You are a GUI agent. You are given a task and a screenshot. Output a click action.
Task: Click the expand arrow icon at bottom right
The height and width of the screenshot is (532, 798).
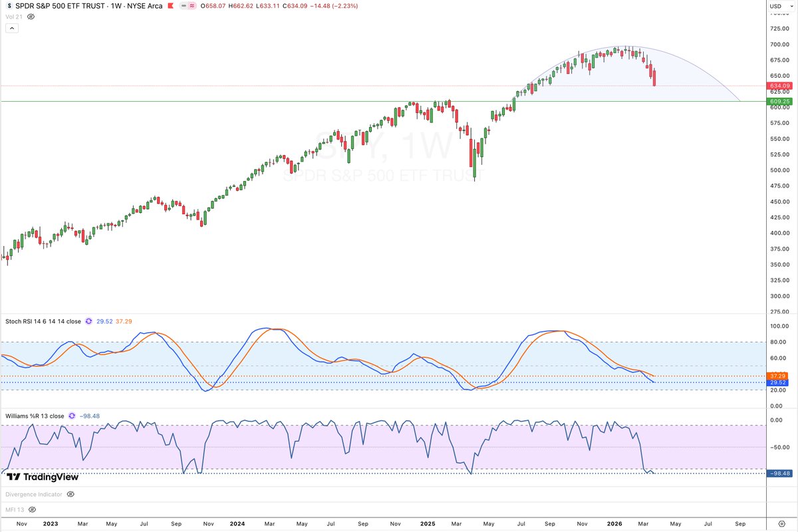pyautogui.click(x=782, y=523)
